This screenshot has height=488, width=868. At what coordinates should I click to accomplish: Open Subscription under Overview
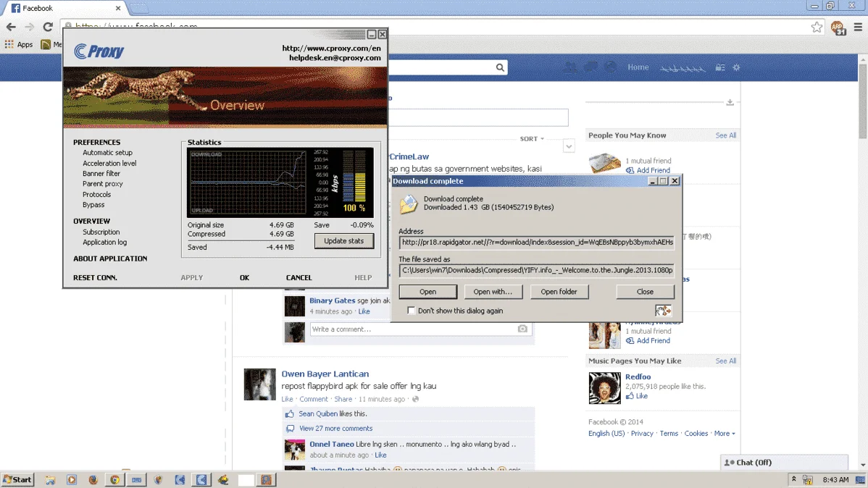click(x=101, y=232)
